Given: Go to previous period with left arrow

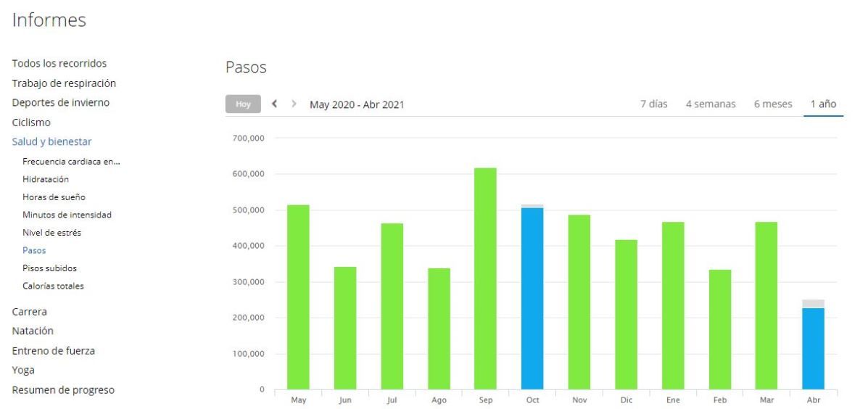Looking at the screenshot, I should [x=274, y=104].
